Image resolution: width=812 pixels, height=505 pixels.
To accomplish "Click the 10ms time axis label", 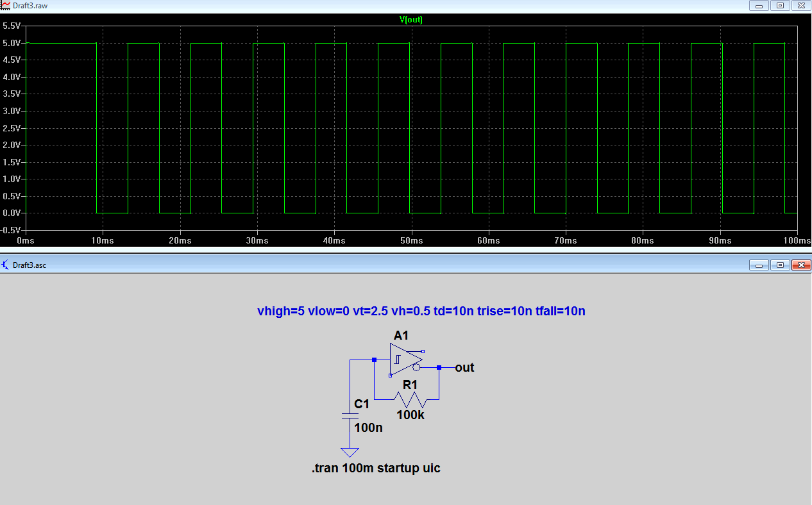I will point(103,240).
